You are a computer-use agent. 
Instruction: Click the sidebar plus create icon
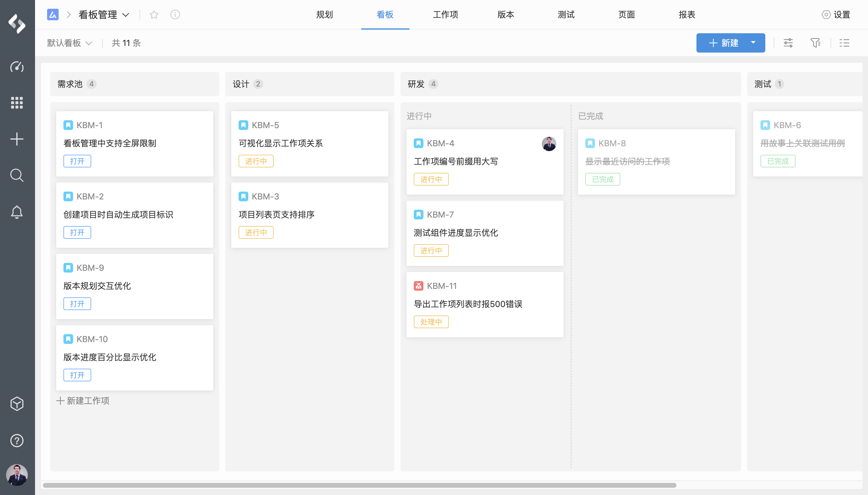click(17, 139)
